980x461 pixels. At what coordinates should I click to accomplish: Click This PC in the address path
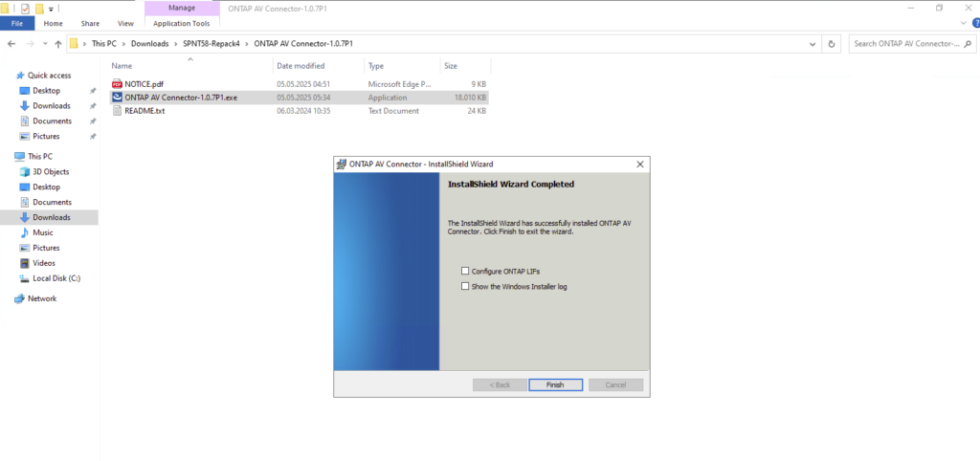coord(103,44)
